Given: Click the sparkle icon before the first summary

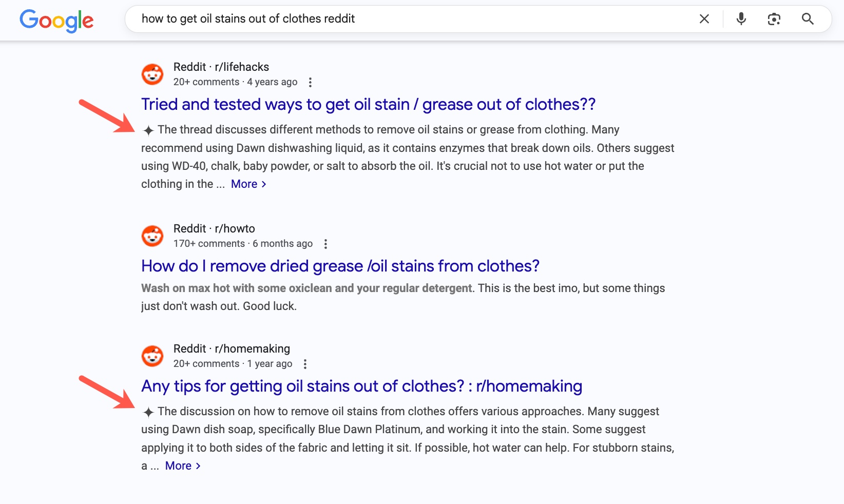Looking at the screenshot, I should (x=148, y=131).
